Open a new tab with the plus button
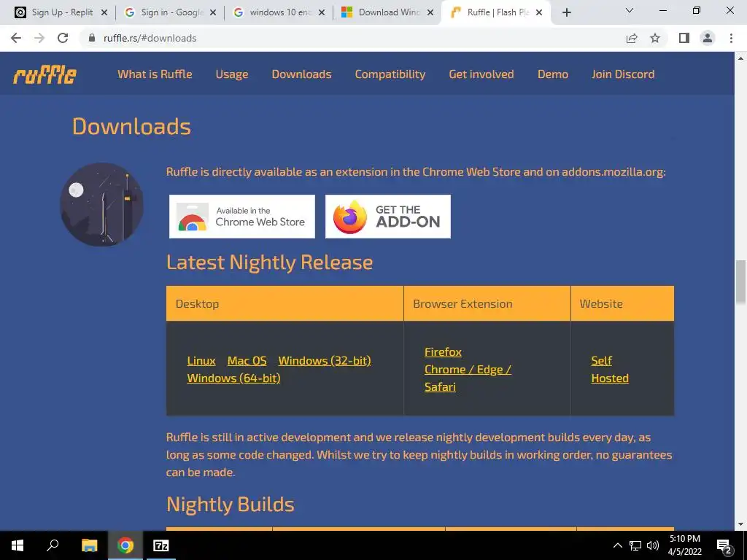 coord(566,12)
